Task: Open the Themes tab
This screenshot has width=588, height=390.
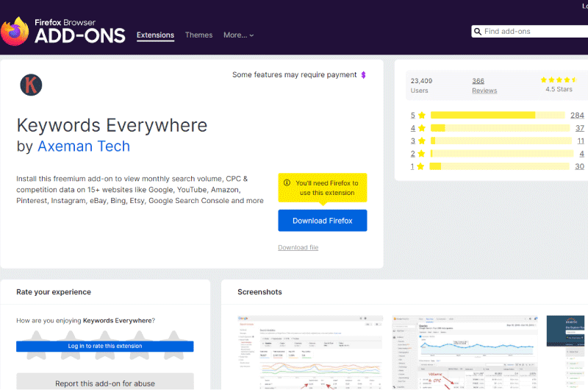Action: (x=198, y=35)
